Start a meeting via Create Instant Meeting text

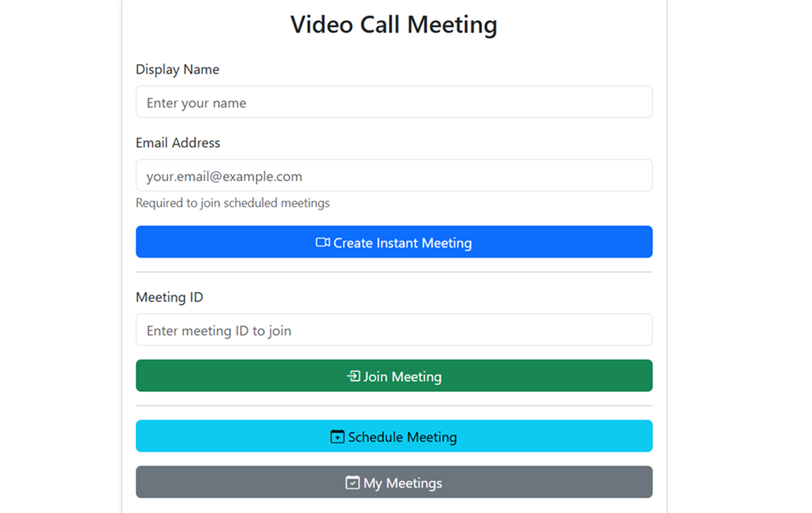pyautogui.click(x=402, y=243)
